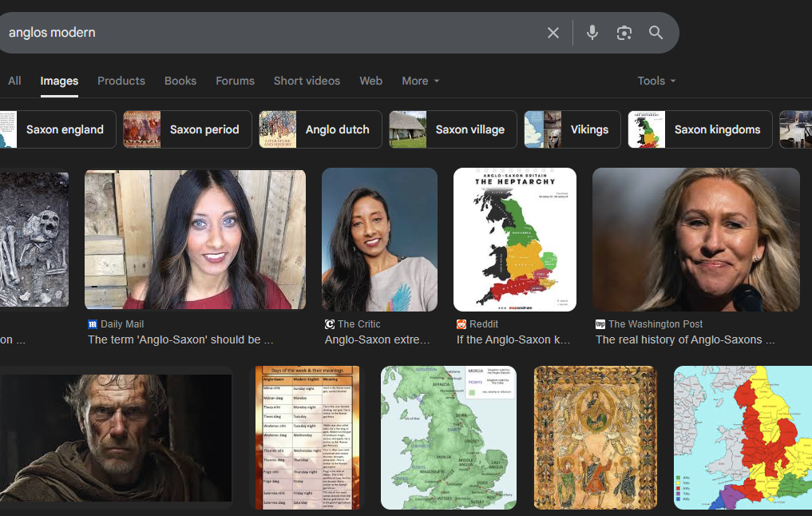
Task: Open the Tools dropdown
Action: [x=656, y=81]
